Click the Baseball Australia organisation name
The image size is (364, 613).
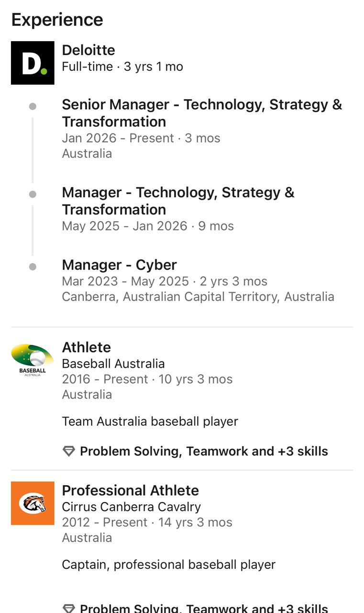(x=113, y=363)
